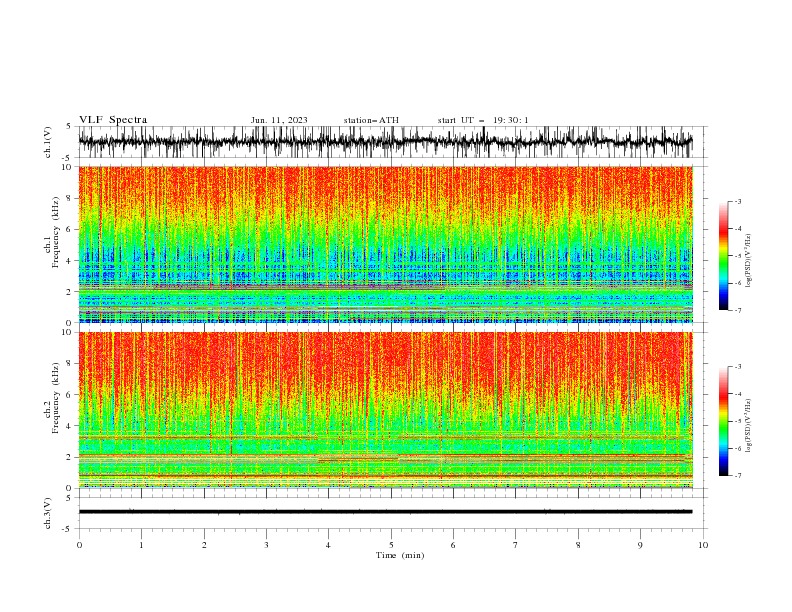
Task: Click the "start UT = 19:30:1" text
Action: [x=483, y=120]
